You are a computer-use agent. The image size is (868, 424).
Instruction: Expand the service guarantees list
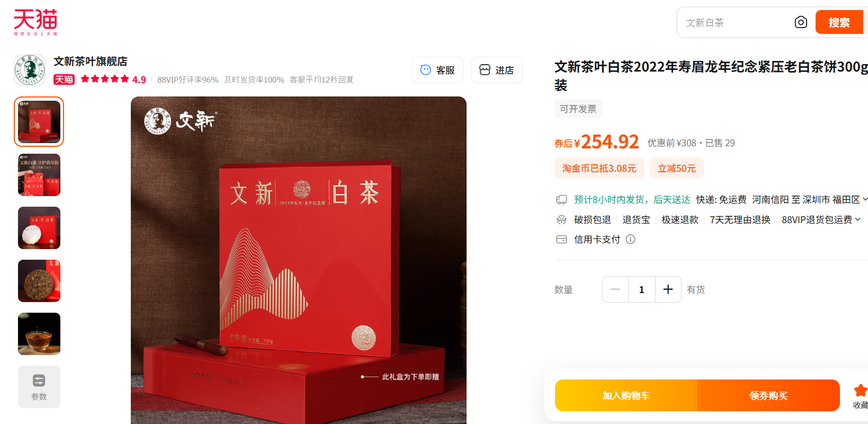pyautogui.click(x=858, y=219)
